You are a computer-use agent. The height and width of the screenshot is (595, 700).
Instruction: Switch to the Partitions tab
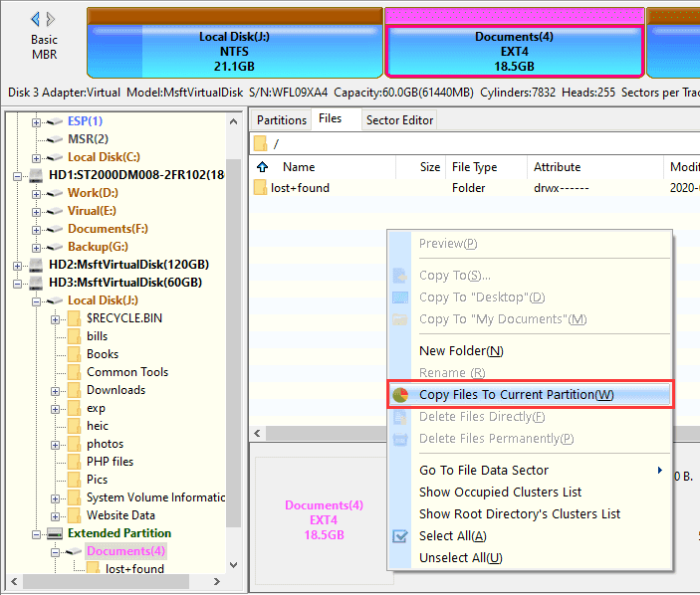282,120
